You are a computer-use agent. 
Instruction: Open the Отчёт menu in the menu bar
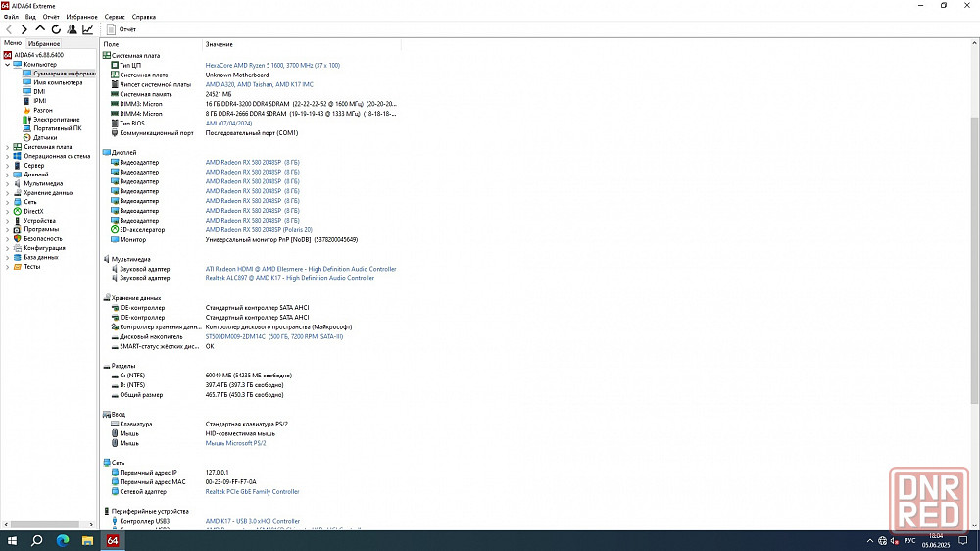pyautogui.click(x=51, y=17)
